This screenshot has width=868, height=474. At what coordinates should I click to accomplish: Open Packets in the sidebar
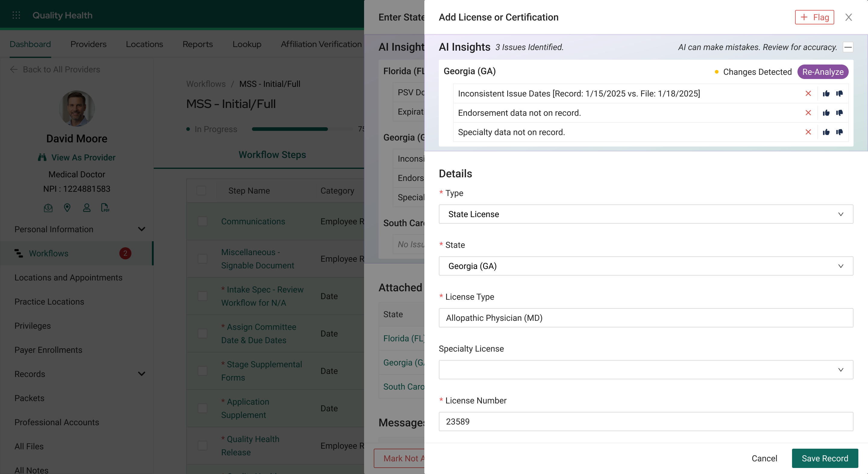[x=29, y=398]
